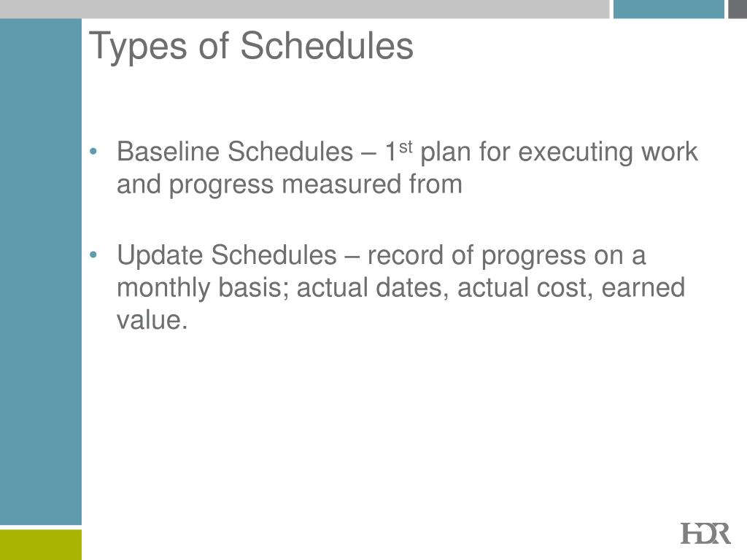Click the word executing
Screen dimensions: 747x560
(576, 152)
